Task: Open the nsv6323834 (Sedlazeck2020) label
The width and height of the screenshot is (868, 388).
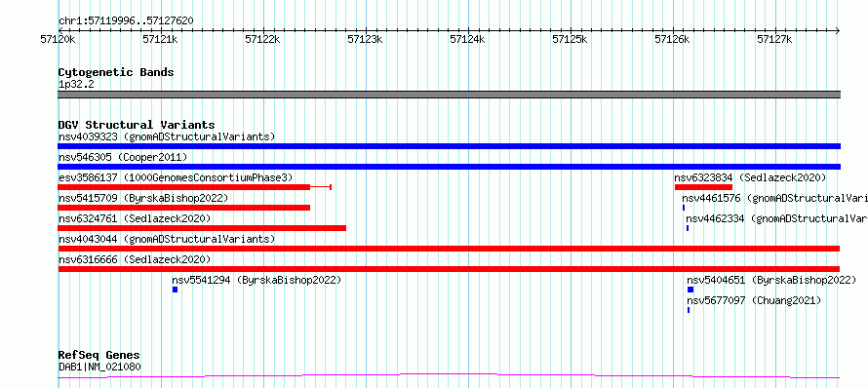Action: pyautogui.click(x=750, y=177)
